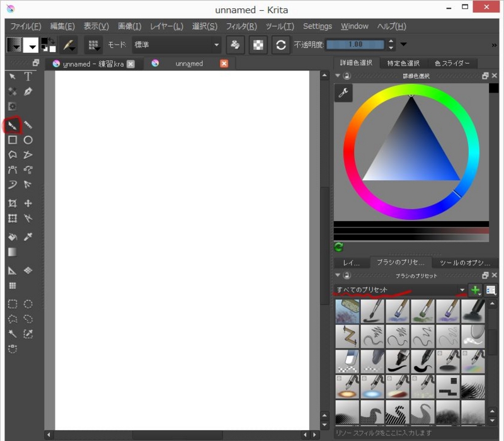Select the Line tool
The width and height of the screenshot is (504, 441).
coord(28,125)
